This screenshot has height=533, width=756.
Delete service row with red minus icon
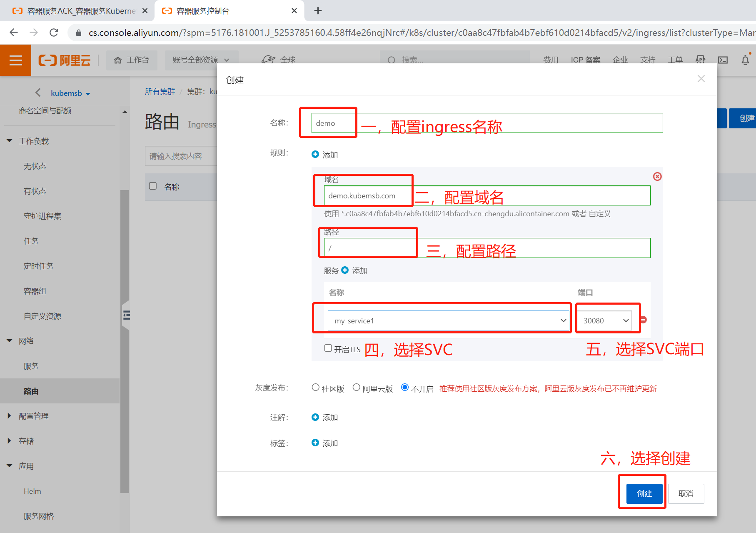point(644,320)
